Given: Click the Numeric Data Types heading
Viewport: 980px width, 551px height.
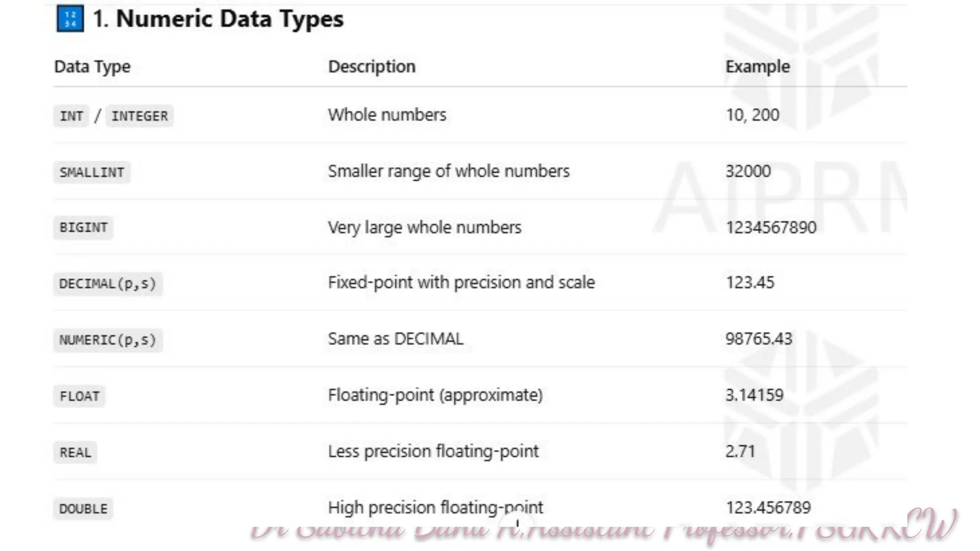Looking at the screenshot, I should tap(218, 19).
